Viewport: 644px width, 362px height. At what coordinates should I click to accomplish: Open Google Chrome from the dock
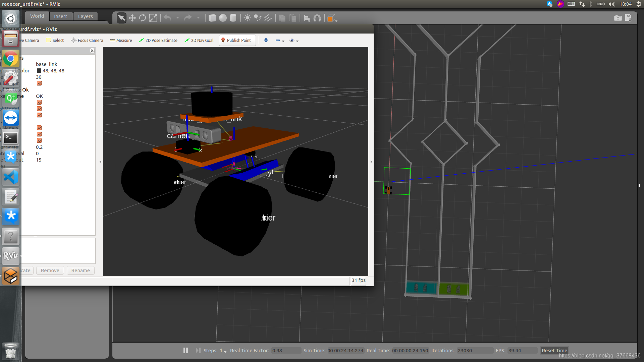(11, 59)
